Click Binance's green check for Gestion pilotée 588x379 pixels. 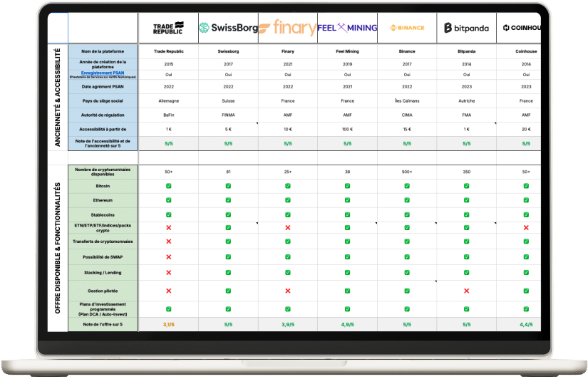coord(407,291)
